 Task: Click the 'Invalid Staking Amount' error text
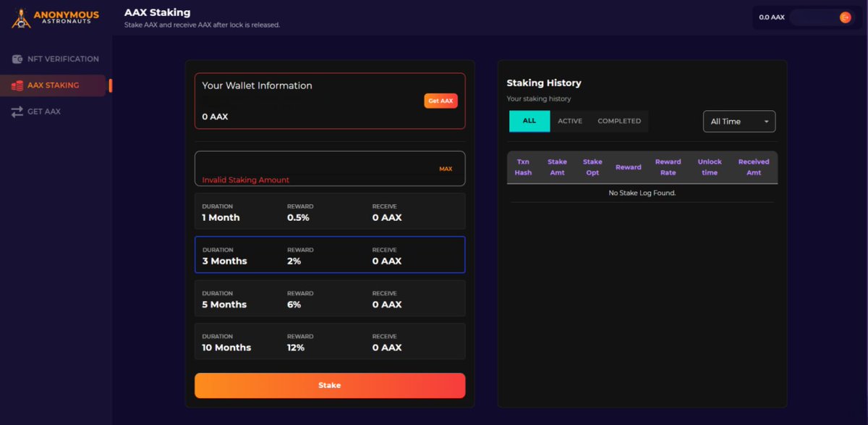[x=245, y=180]
